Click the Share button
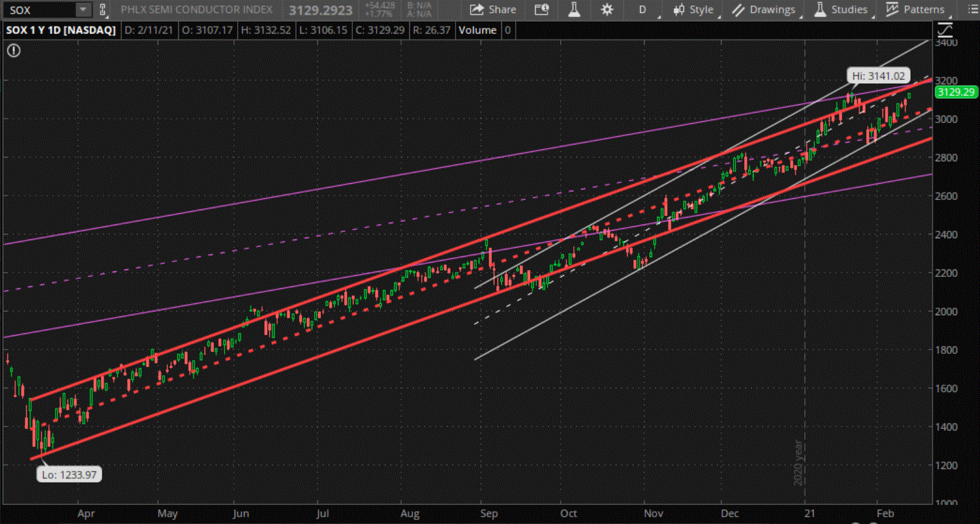Image resolution: width=980 pixels, height=524 pixels. point(493,10)
